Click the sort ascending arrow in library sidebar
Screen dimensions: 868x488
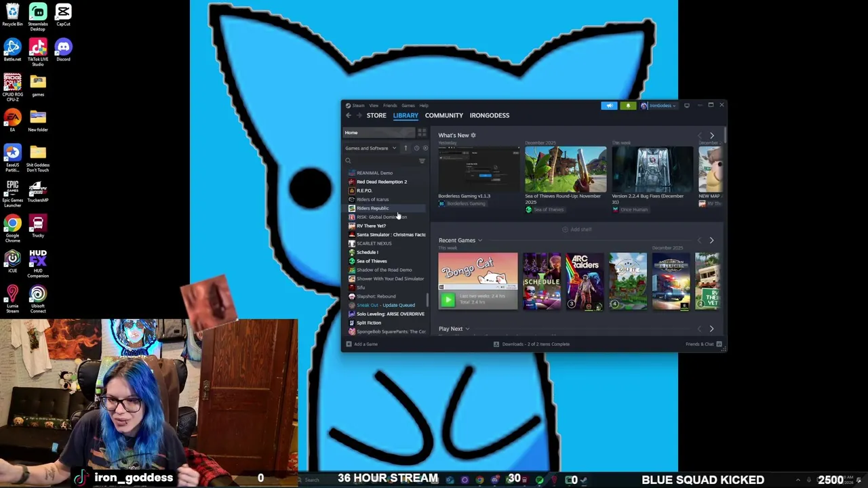click(406, 148)
